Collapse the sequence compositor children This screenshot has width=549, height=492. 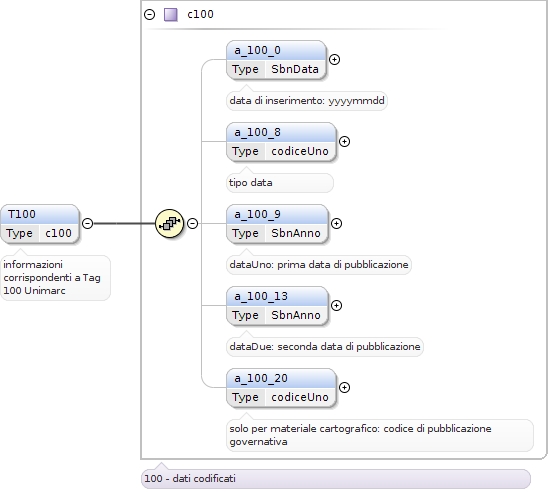pyautogui.click(x=193, y=223)
